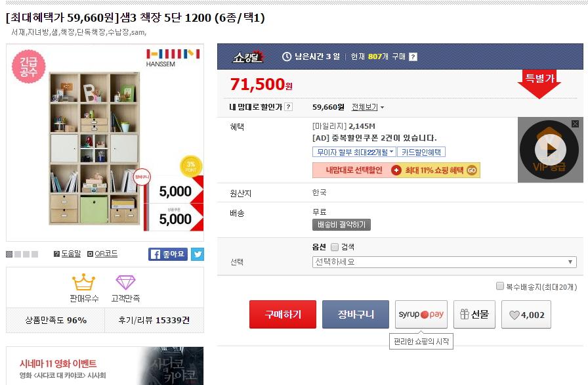This screenshot has height=385, width=588.
Task: Click the 도움말 help icon
Action: [56, 254]
